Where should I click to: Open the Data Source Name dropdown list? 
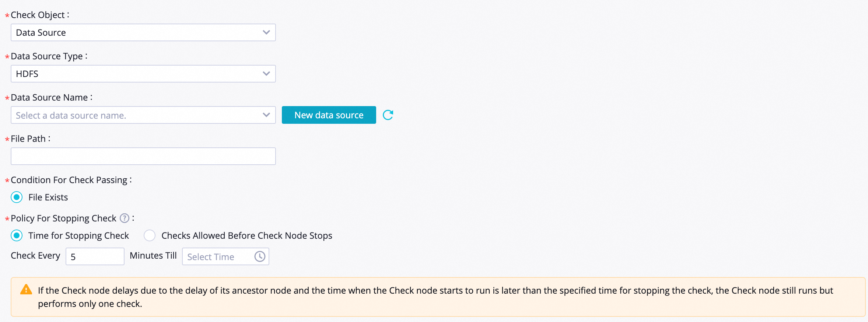(143, 115)
